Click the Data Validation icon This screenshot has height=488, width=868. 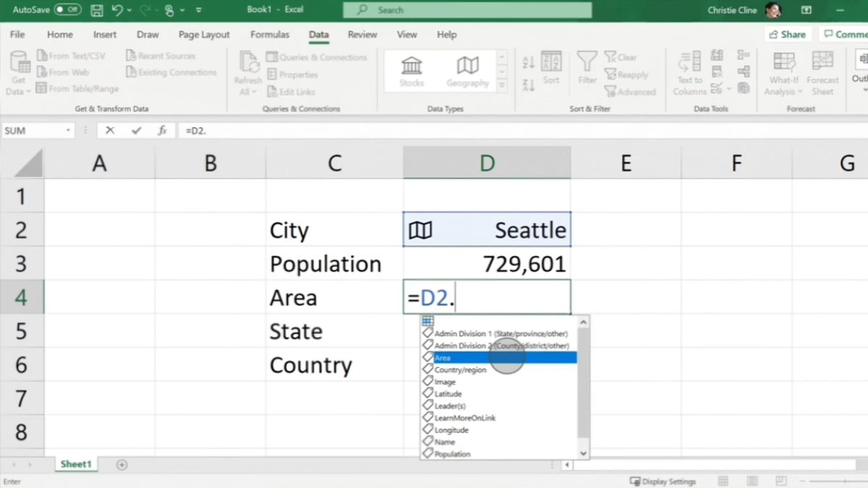(716, 88)
